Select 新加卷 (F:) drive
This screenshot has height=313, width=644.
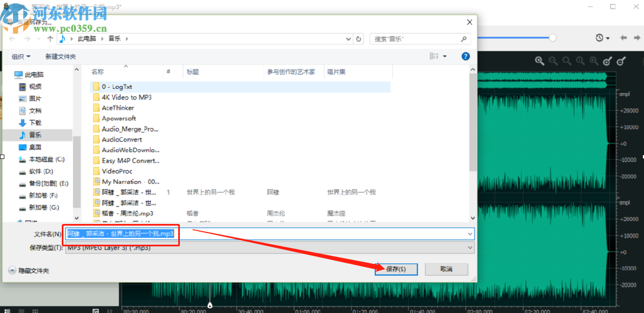(38, 195)
